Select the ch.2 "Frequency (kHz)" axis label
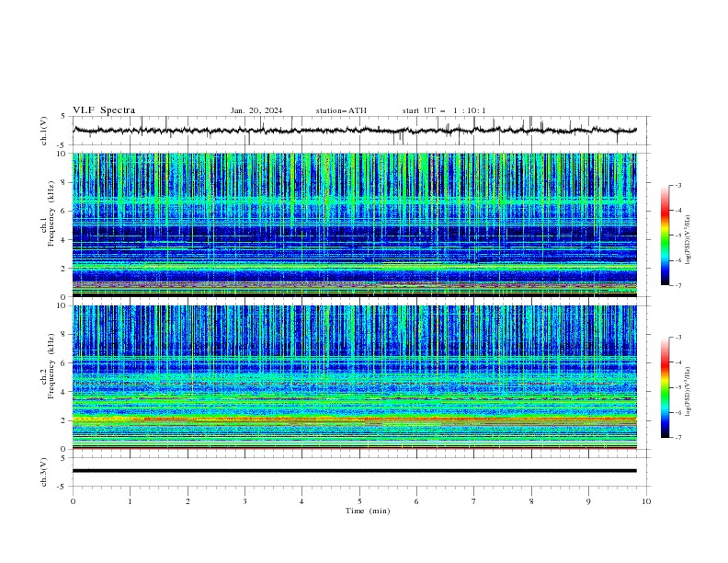728x563 pixels. [x=51, y=366]
